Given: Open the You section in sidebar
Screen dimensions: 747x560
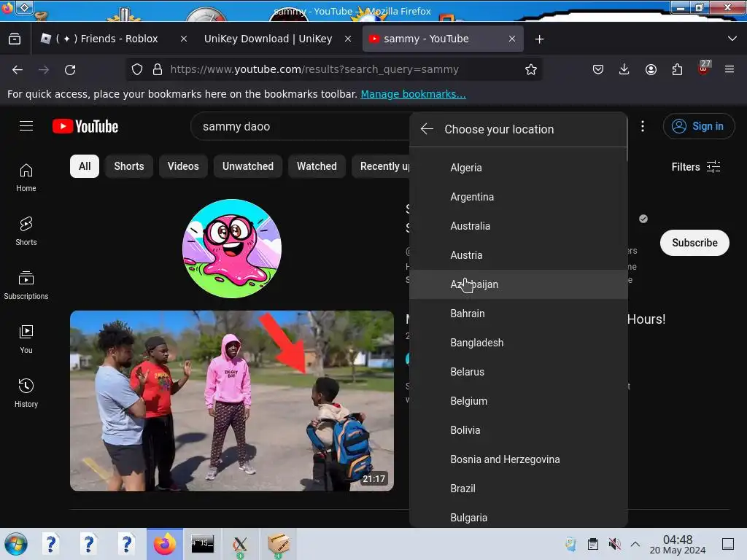Looking at the screenshot, I should (26, 339).
